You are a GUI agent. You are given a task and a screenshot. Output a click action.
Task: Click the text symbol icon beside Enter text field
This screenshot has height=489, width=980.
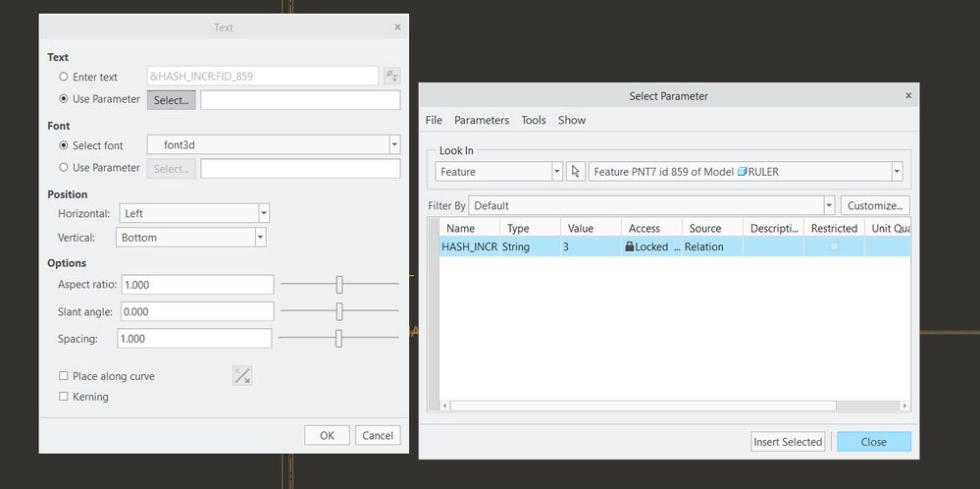click(x=391, y=76)
